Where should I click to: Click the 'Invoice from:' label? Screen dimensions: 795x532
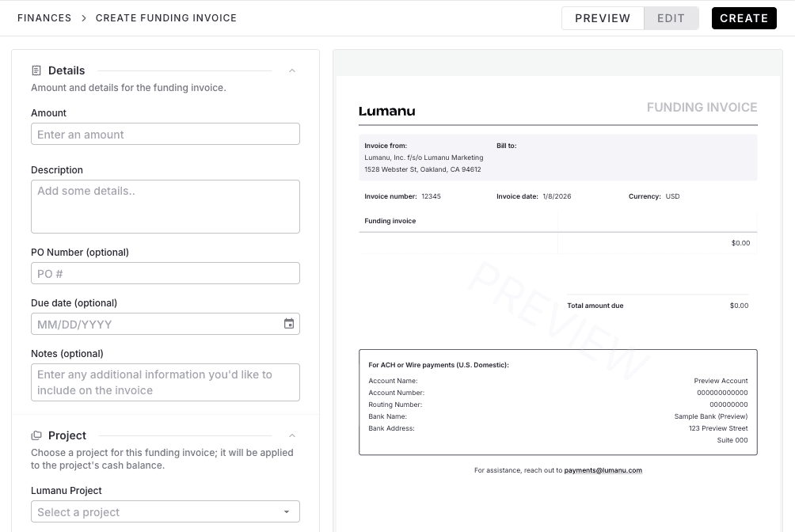pos(386,146)
